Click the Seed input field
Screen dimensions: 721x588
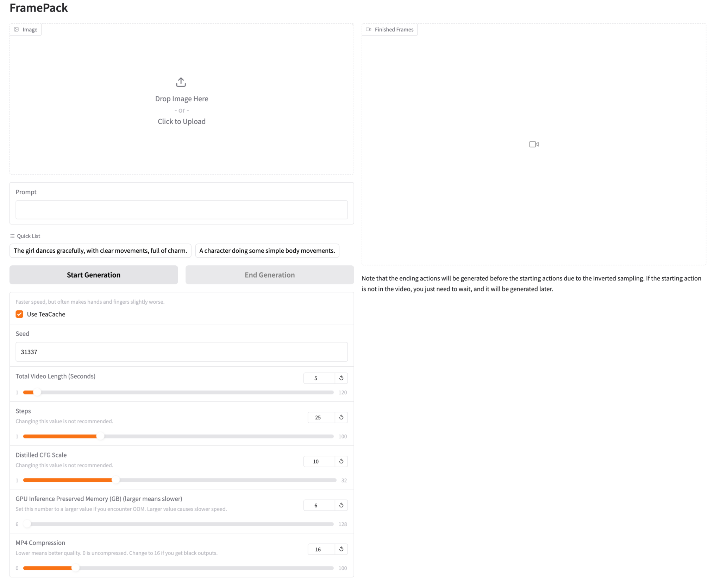point(181,352)
